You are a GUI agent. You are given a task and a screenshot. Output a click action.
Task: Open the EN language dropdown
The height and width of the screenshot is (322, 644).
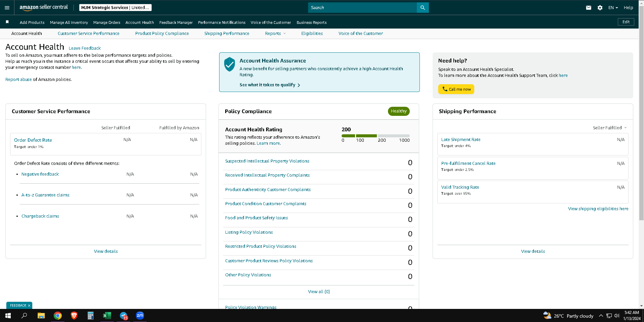click(x=613, y=7)
